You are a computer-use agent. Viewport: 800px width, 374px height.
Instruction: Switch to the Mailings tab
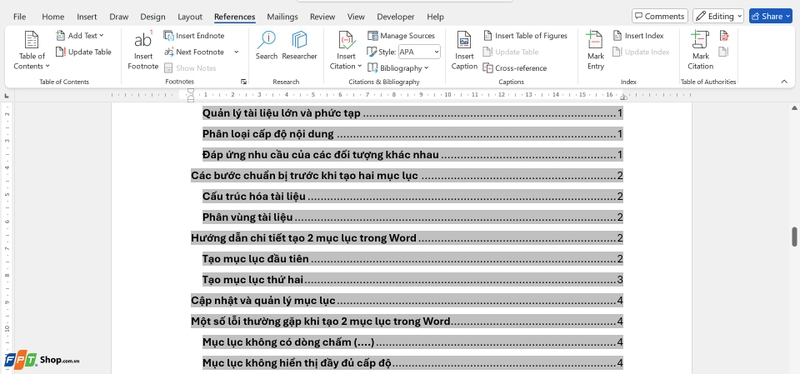click(x=282, y=17)
